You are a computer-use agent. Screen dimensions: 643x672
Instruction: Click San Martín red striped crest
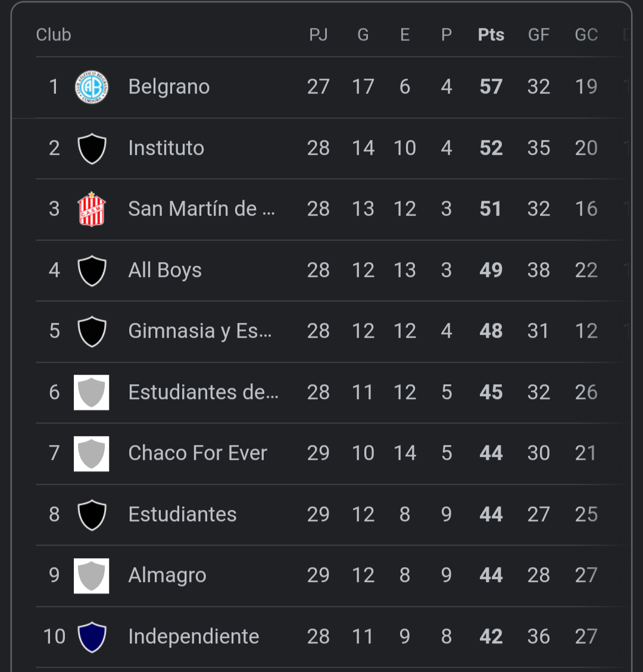coord(92,209)
